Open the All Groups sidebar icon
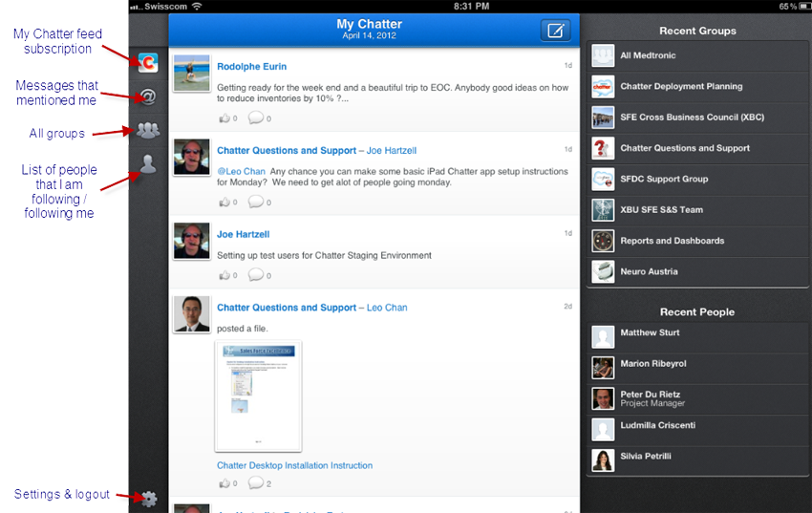The height and width of the screenshot is (513, 812). [x=148, y=131]
